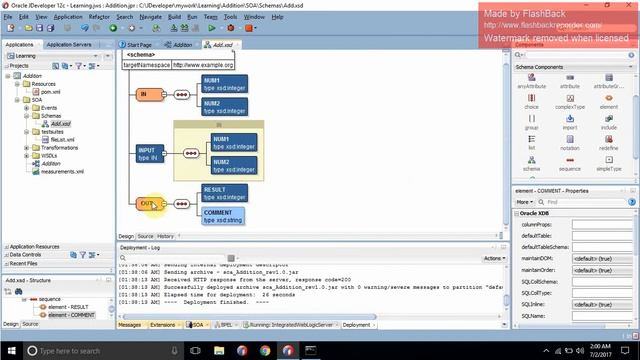The image size is (640, 360).
Task: Click the Open folder toolbar icon
Action: [28, 28]
